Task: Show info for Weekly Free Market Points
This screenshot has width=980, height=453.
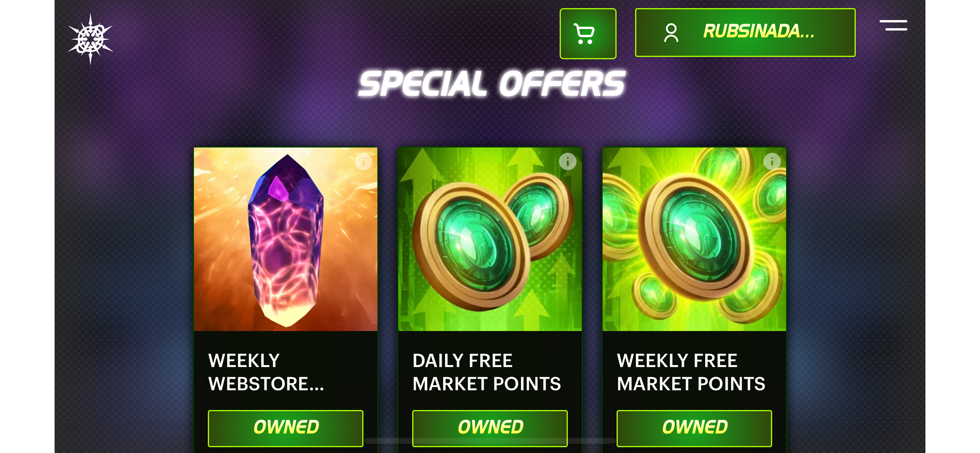Action: tap(772, 161)
